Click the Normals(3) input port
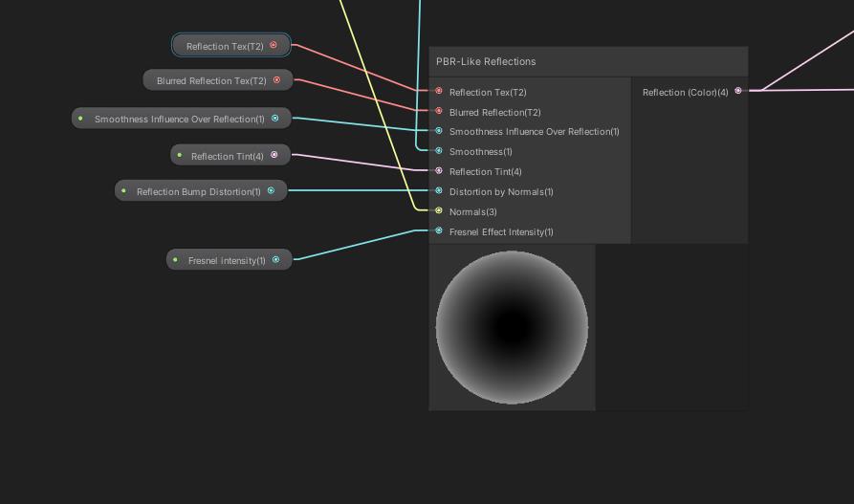Viewport: 854px width, 504px height. [x=438, y=210]
